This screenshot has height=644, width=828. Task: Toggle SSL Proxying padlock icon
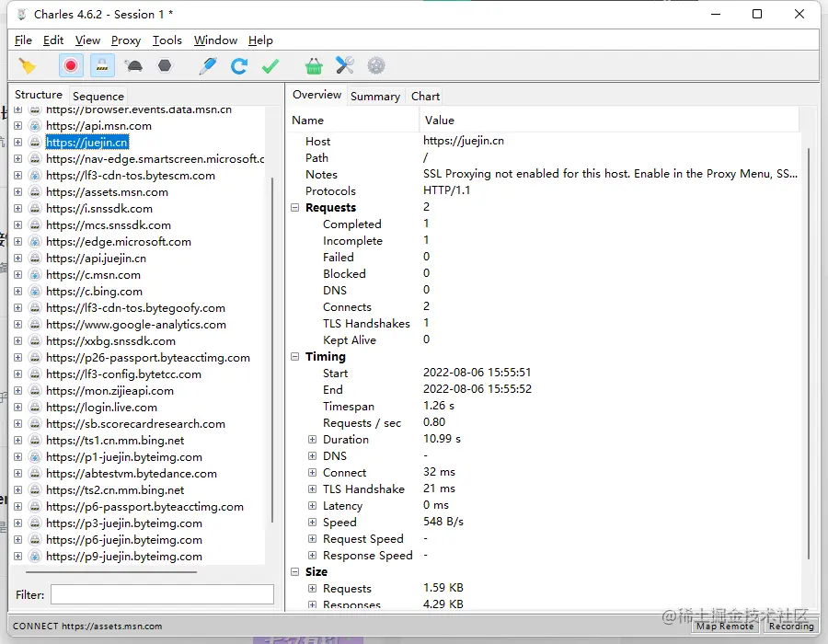[102, 66]
